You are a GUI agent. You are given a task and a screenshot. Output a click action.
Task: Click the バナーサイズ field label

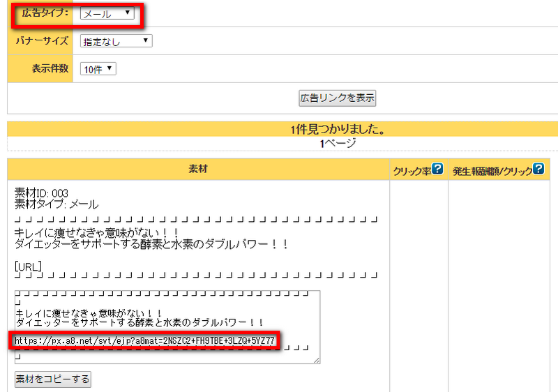(42, 40)
